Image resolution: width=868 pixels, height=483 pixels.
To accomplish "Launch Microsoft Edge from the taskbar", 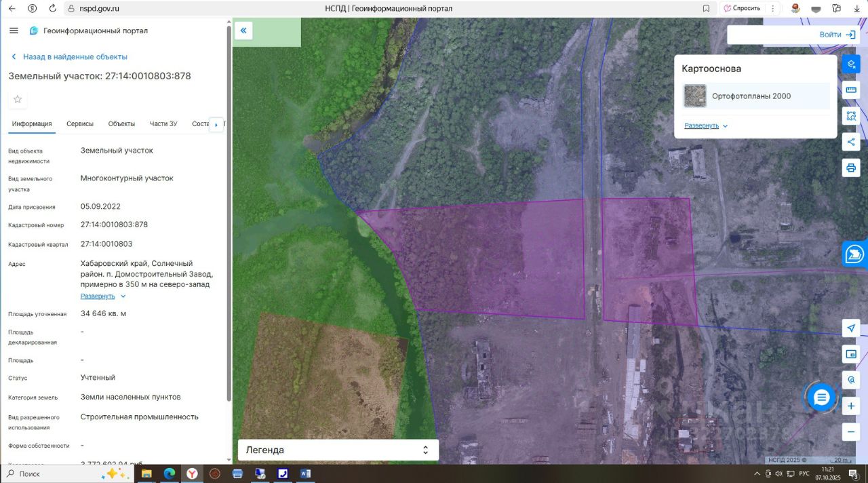I will pyautogui.click(x=170, y=474).
